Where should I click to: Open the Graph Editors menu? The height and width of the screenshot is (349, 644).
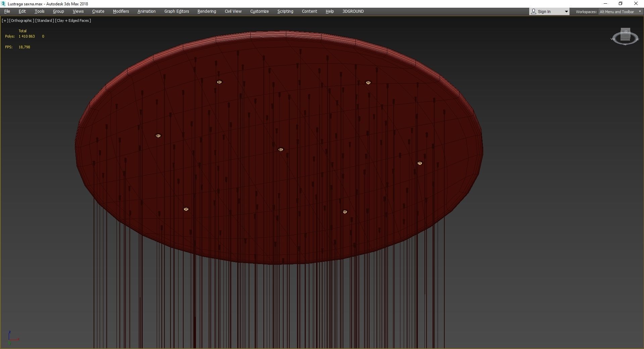(177, 11)
